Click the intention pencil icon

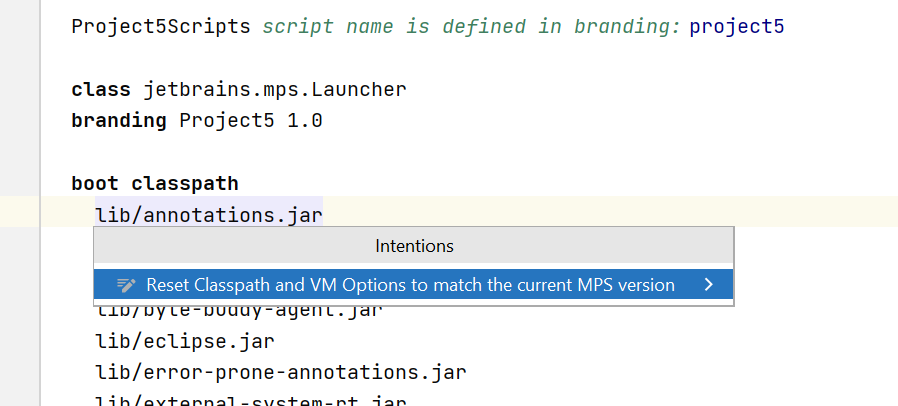[x=125, y=285]
